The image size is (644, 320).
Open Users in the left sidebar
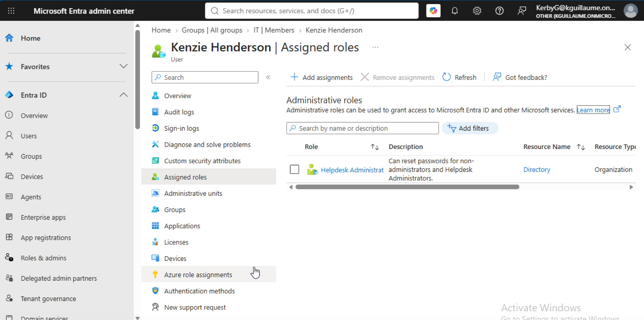(29, 136)
